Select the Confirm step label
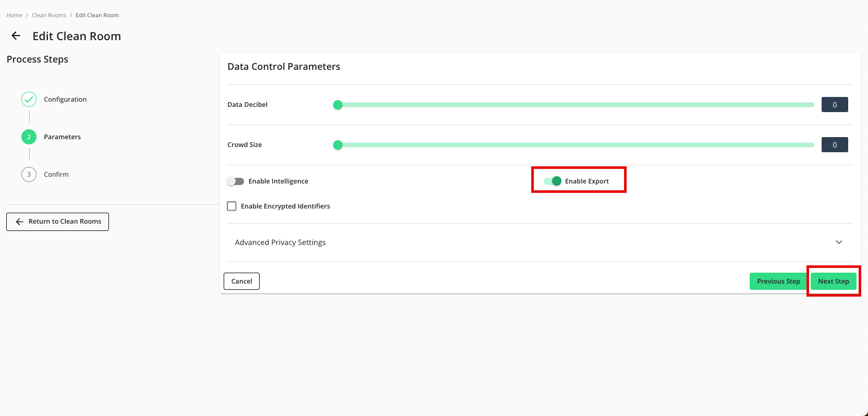 56,175
